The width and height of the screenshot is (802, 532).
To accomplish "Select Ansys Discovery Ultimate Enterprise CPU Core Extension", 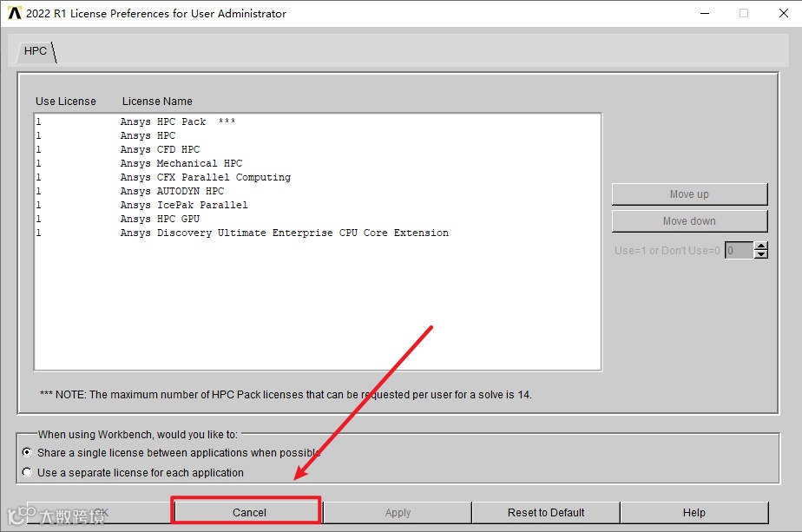I will point(317,233).
